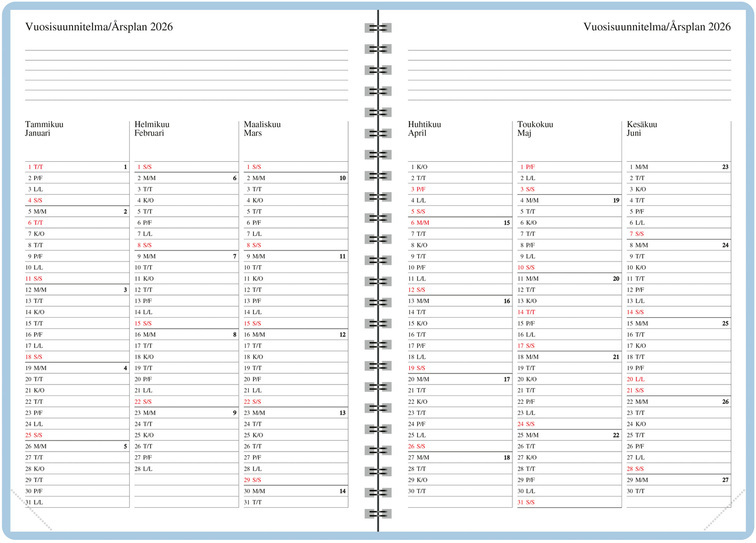Screen dimensions: 756x543
Task: Click the Toukokuu Maj month heading
Action: tap(535, 129)
